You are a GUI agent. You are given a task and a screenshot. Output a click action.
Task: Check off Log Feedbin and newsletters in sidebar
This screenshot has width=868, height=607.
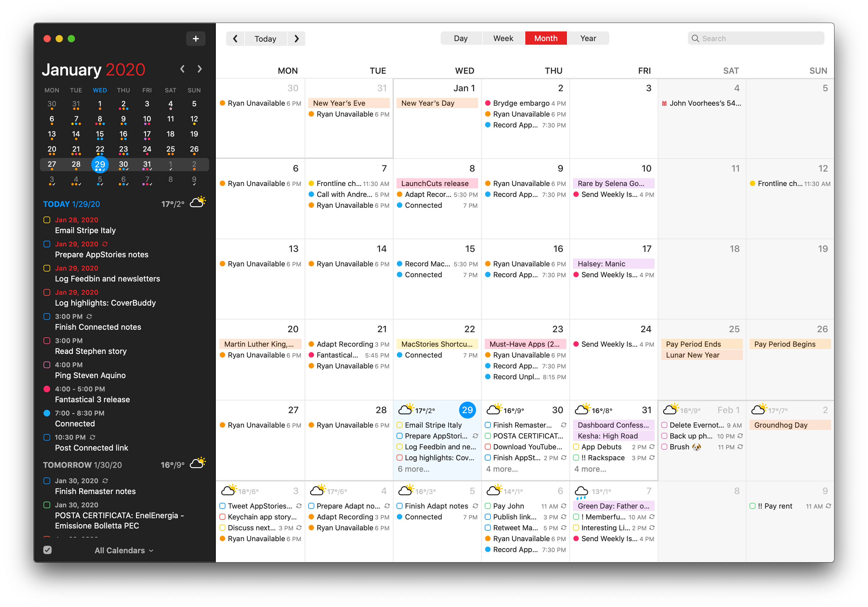pos(47,268)
